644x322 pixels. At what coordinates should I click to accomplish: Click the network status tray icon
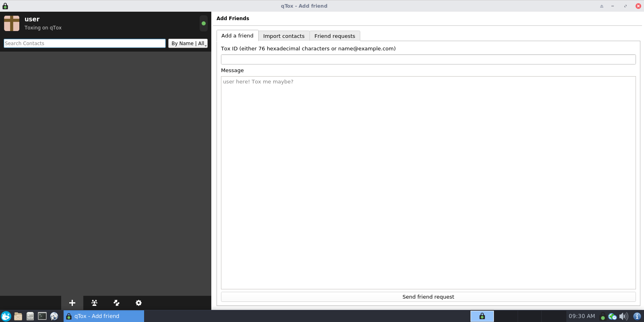612,316
